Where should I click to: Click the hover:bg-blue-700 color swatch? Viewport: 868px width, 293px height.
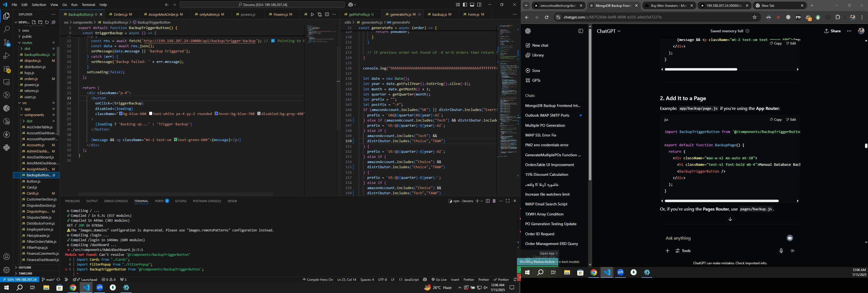pyautogui.click(x=216, y=114)
